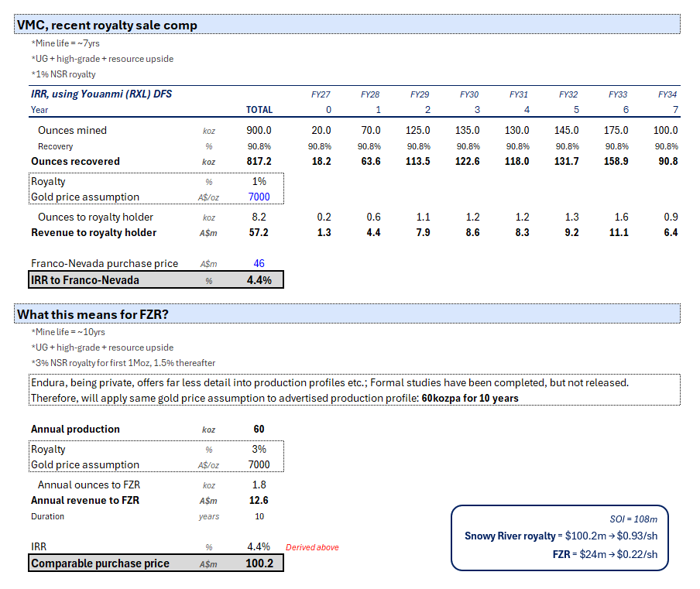Click the Annual production value 60
The image size is (700, 589).
[x=259, y=430]
